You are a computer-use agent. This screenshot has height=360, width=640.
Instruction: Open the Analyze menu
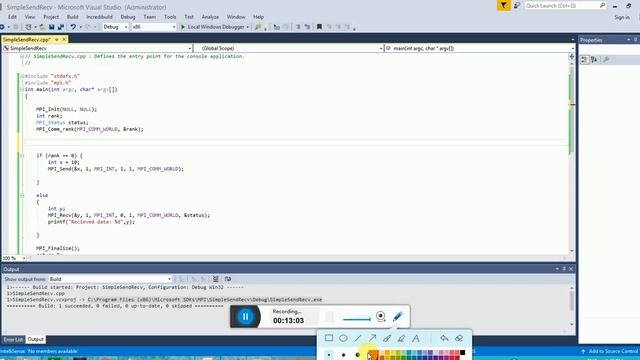(x=210, y=17)
